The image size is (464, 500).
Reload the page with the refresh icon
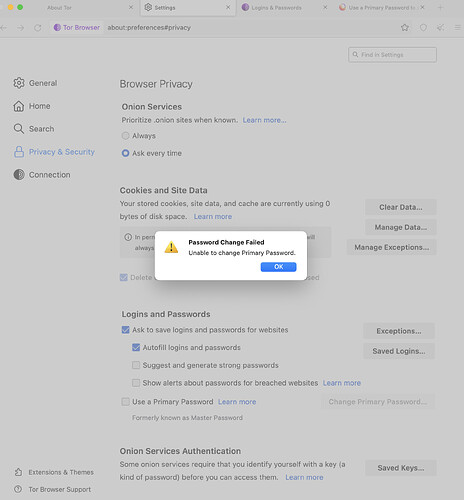tap(38, 28)
